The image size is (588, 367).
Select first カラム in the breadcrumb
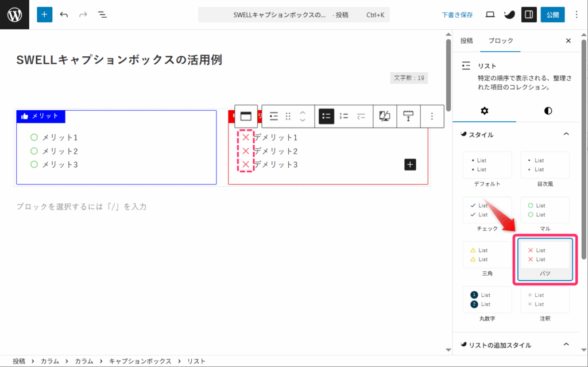(50, 361)
